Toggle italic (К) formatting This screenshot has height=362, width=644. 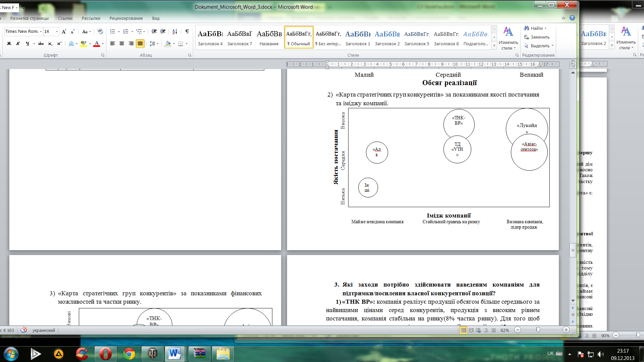point(18,44)
